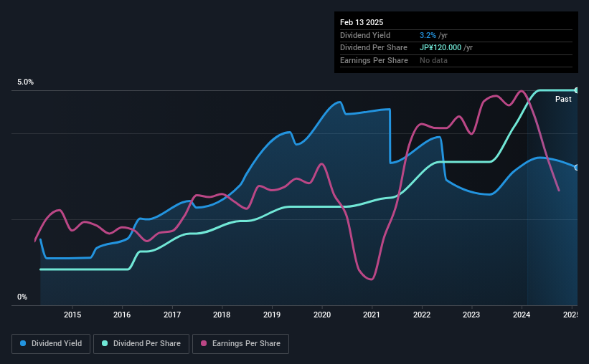Click the 0% y-axis label
This screenshot has height=364, width=589.
coord(22,297)
